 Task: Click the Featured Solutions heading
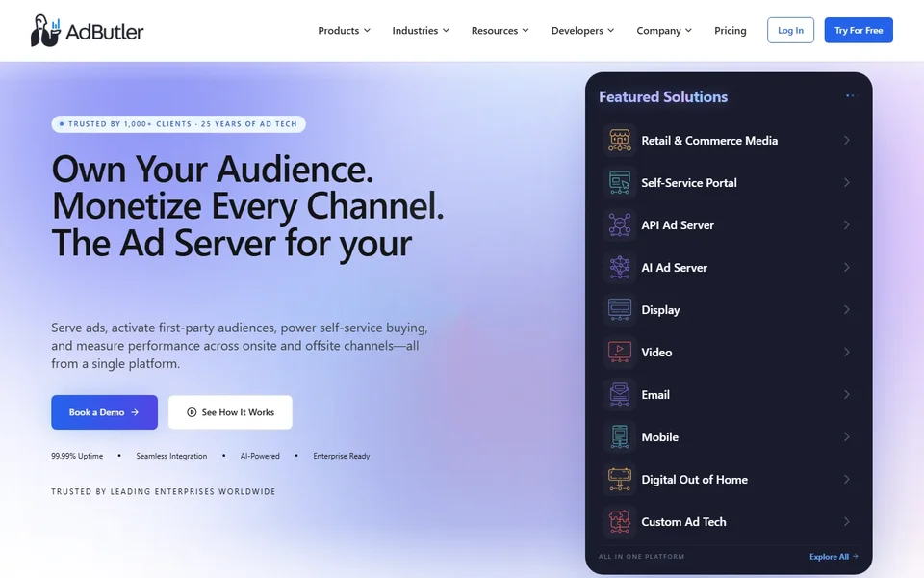point(663,96)
